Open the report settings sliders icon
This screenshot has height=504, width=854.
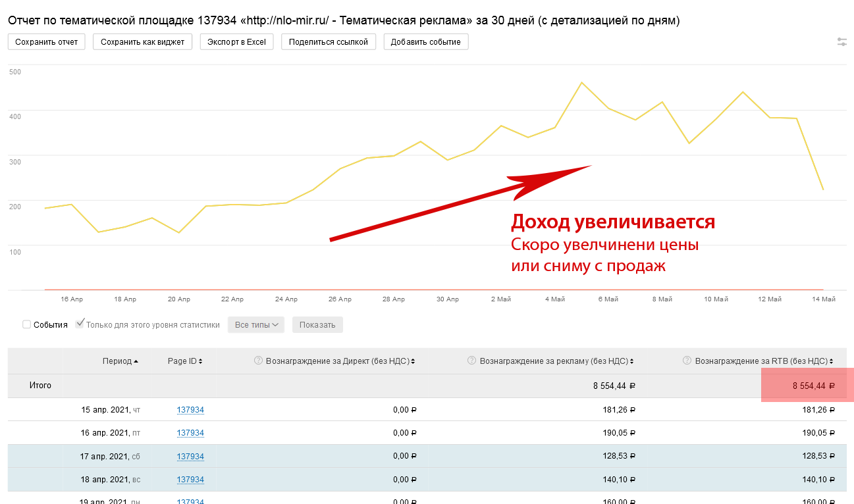[x=842, y=42]
